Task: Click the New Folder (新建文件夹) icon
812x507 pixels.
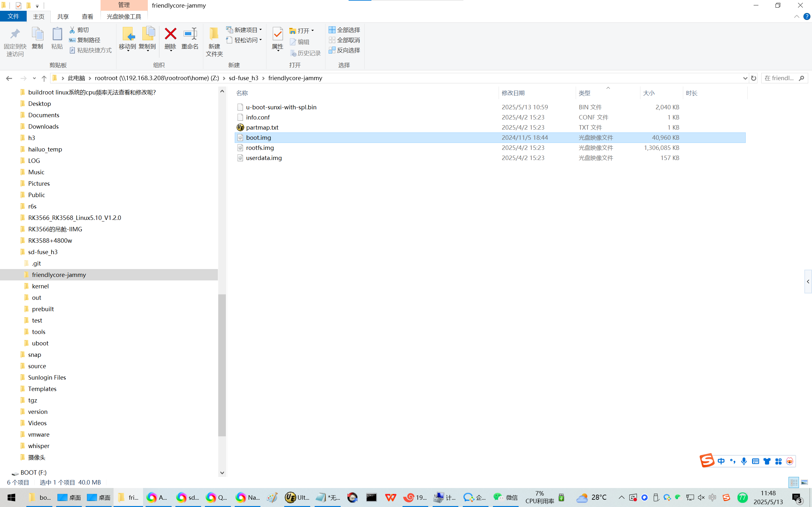Action: click(214, 34)
